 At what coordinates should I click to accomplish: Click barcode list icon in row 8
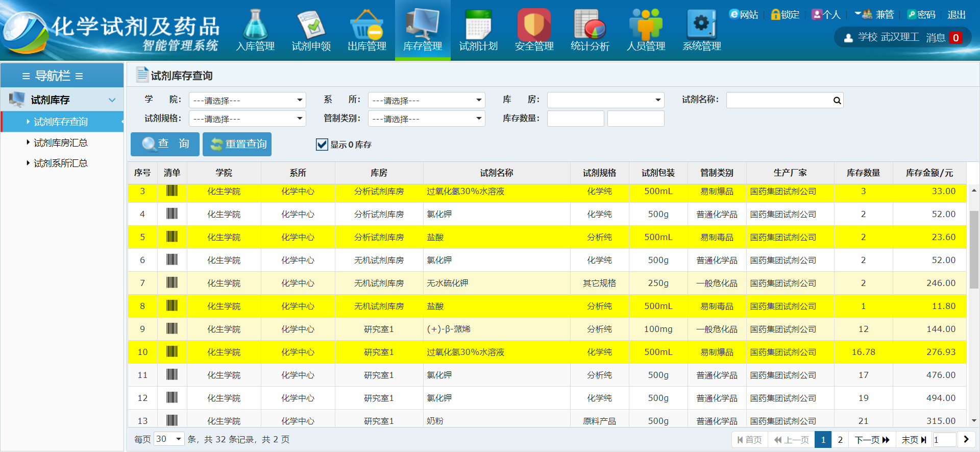click(172, 305)
